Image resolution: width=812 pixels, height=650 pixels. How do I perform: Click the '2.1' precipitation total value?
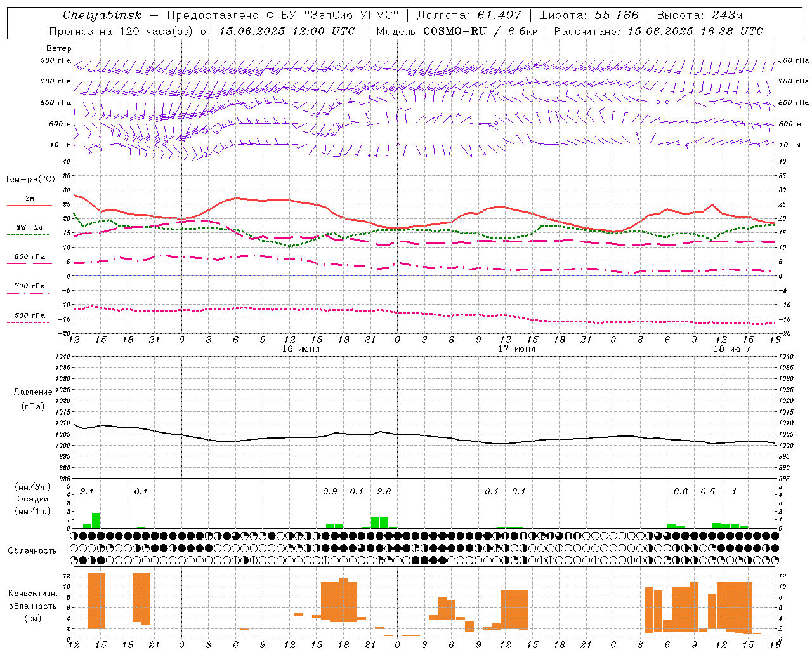[x=87, y=491]
